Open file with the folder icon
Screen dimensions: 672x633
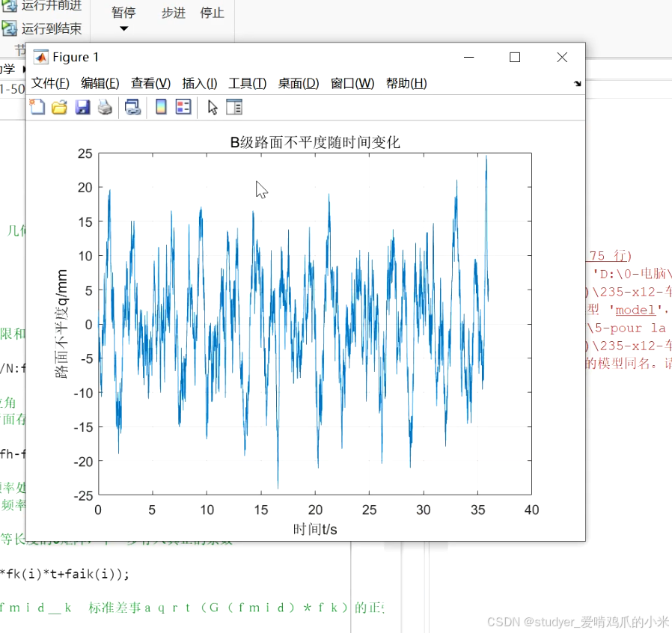click(x=60, y=107)
